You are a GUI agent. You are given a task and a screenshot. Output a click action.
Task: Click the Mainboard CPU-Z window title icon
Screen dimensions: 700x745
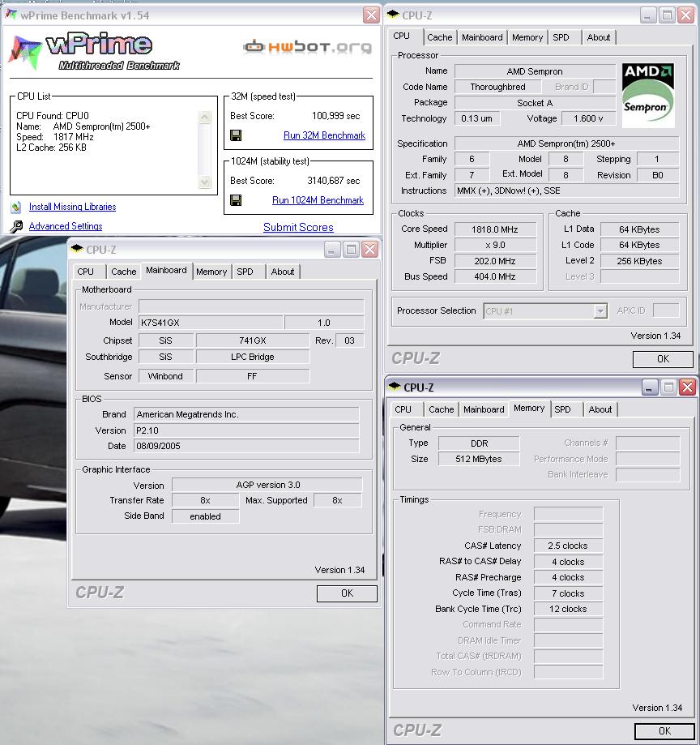click(76, 249)
